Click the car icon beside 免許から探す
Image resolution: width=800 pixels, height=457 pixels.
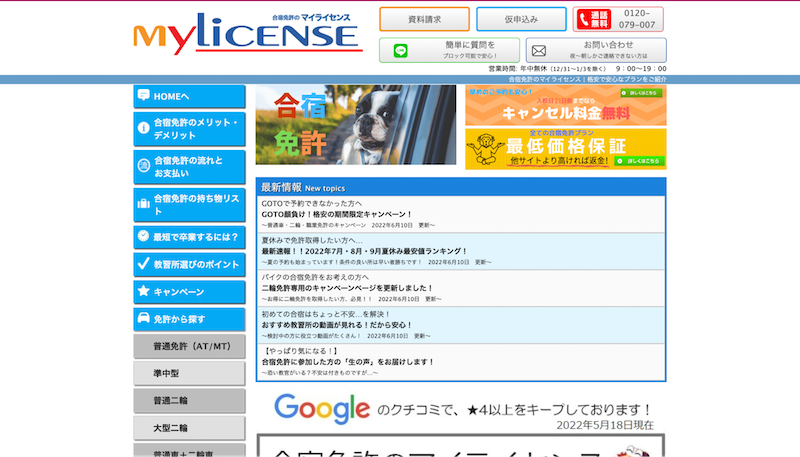tap(143, 318)
